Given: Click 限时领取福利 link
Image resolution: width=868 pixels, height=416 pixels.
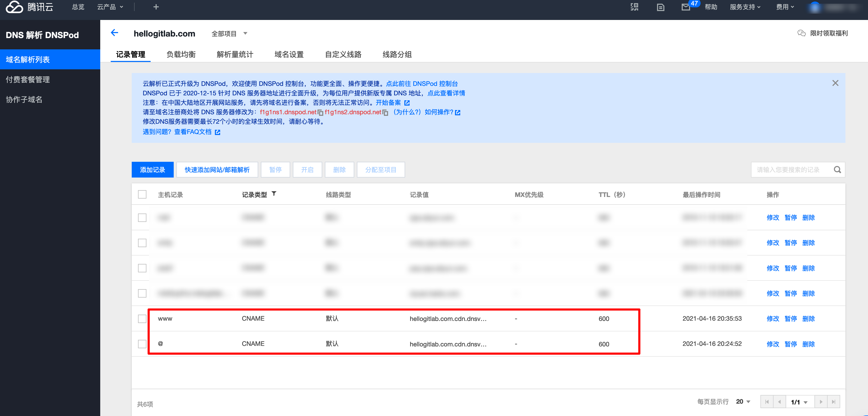Looking at the screenshot, I should pos(829,33).
